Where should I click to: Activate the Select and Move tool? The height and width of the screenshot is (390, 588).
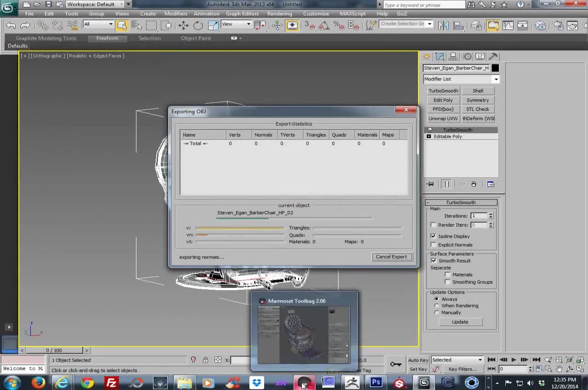coord(183,25)
